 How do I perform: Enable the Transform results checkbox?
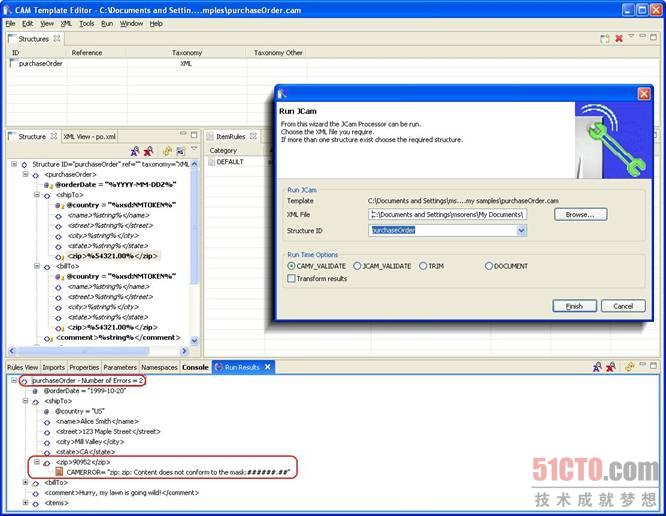click(x=291, y=279)
